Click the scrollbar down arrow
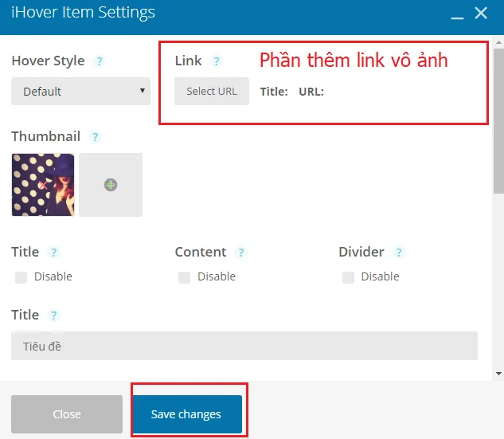This screenshot has height=439, width=504. pyautogui.click(x=499, y=374)
